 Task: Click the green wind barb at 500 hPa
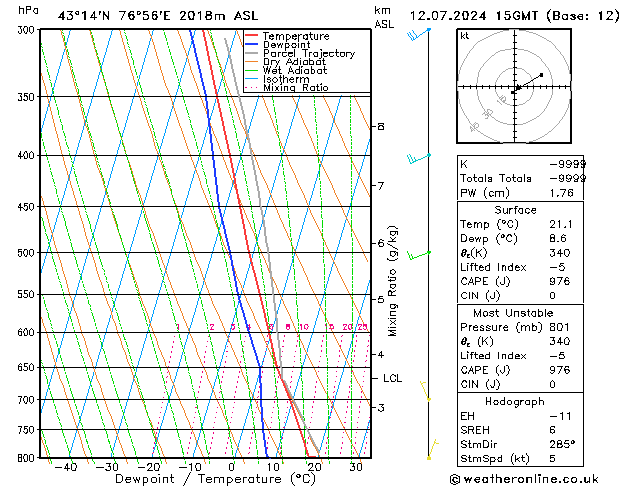(418, 255)
